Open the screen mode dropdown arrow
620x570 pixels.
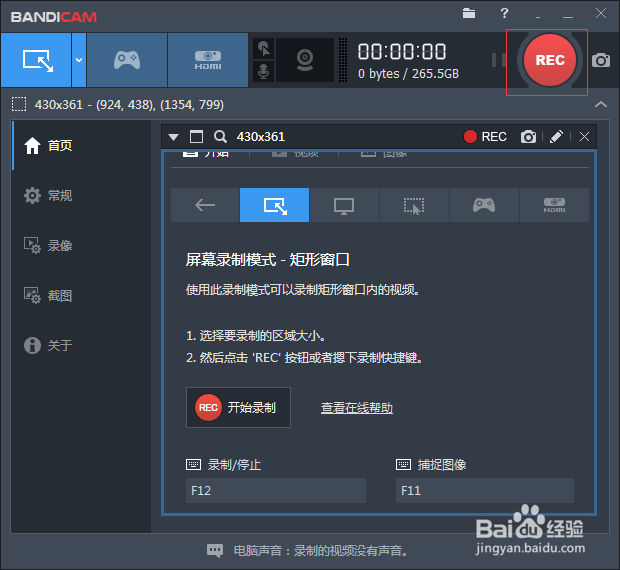(x=79, y=60)
